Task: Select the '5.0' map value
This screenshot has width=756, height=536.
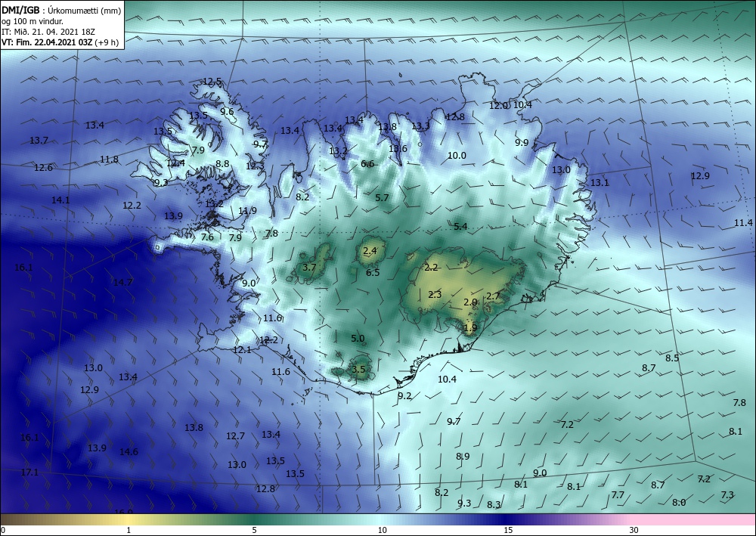Action: pos(358,339)
